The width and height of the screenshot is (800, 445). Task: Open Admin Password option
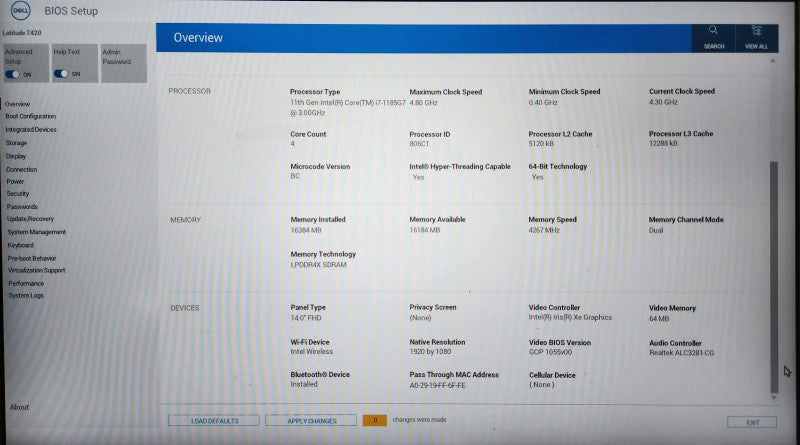(124, 63)
